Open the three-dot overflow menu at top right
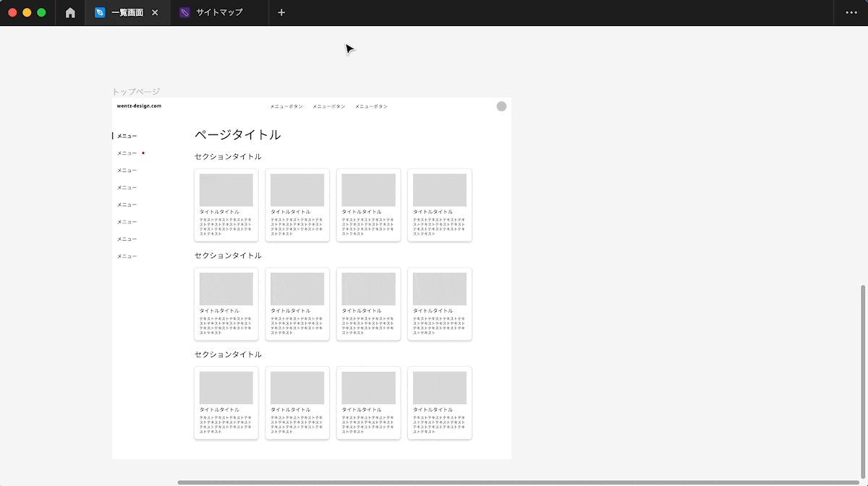Screen dimensions: 868x486 pos(851,12)
